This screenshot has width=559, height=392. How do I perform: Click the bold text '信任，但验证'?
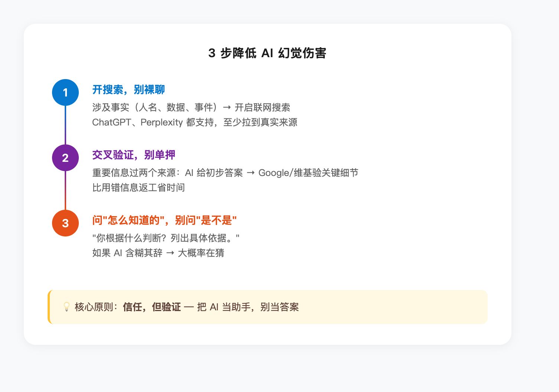point(152,307)
